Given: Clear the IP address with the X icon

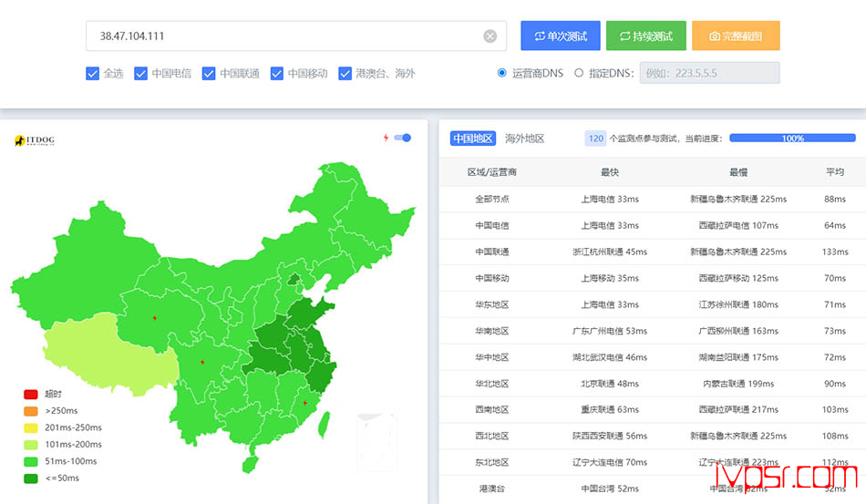Looking at the screenshot, I should 490,36.
